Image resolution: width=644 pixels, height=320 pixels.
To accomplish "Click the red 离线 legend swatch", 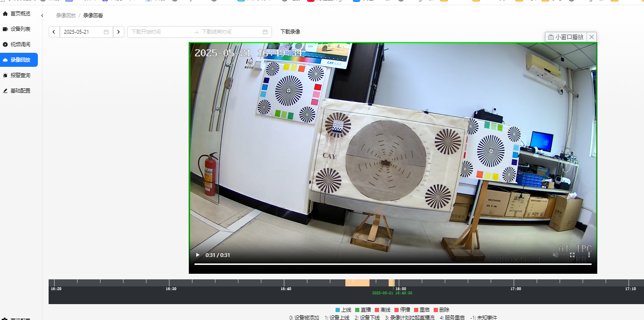I will coord(377,310).
